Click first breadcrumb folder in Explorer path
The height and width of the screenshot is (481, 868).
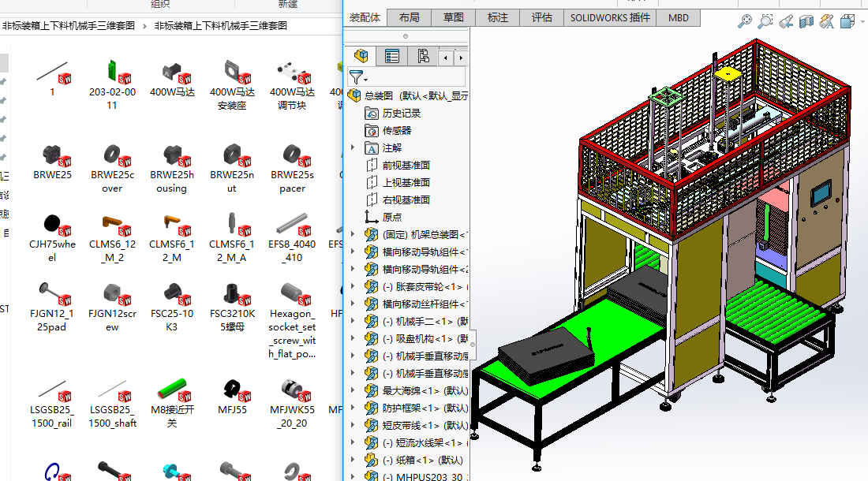tap(69, 26)
